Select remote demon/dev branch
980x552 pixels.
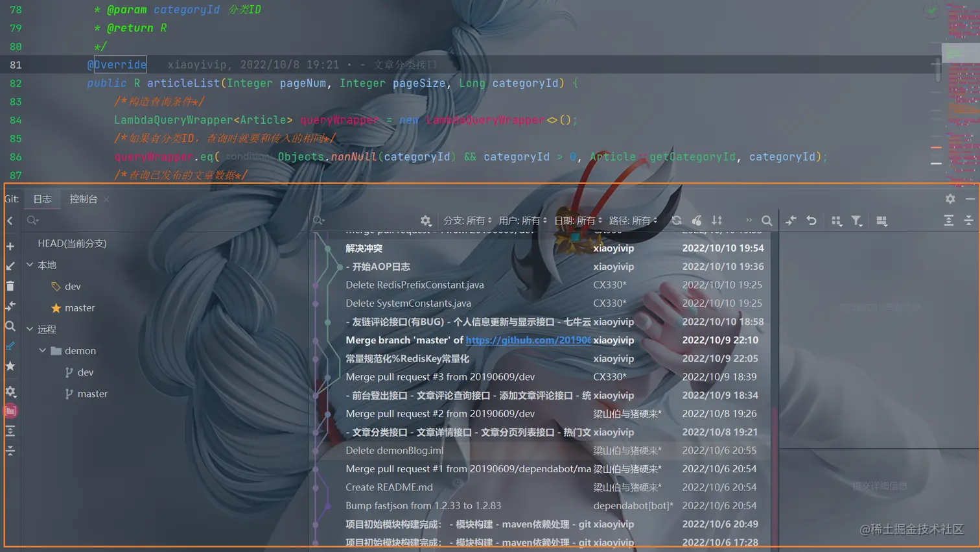(86, 372)
